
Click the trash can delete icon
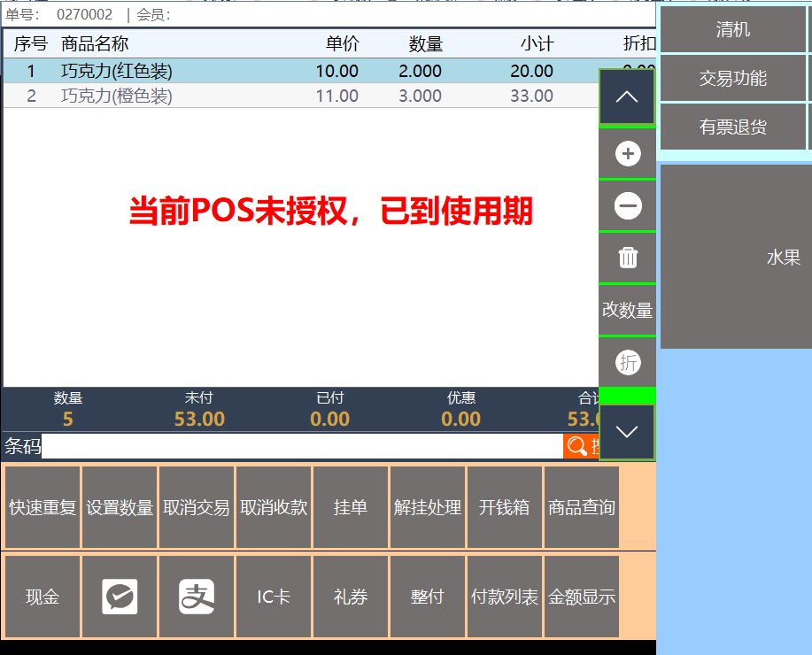pyautogui.click(x=628, y=258)
